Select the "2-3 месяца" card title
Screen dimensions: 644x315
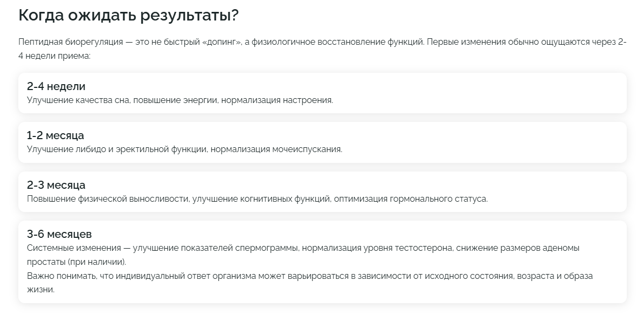(56, 185)
